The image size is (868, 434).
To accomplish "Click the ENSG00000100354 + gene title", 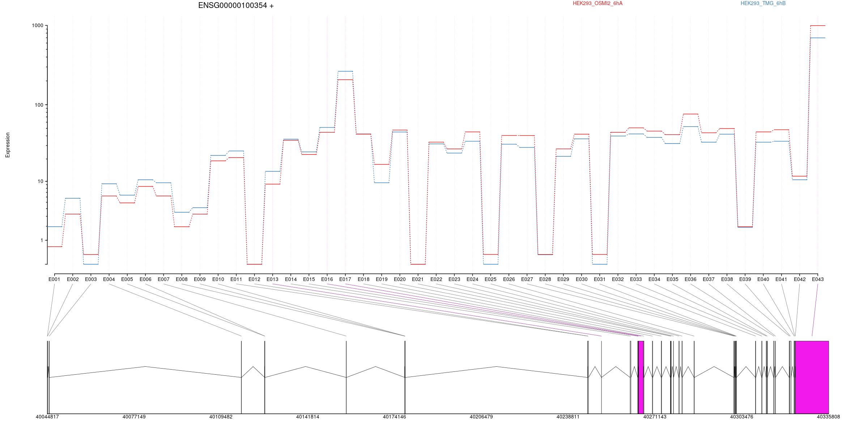I will [236, 5].
